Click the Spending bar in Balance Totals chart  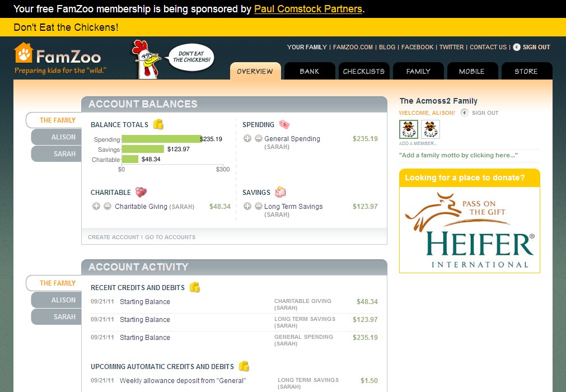click(x=162, y=139)
